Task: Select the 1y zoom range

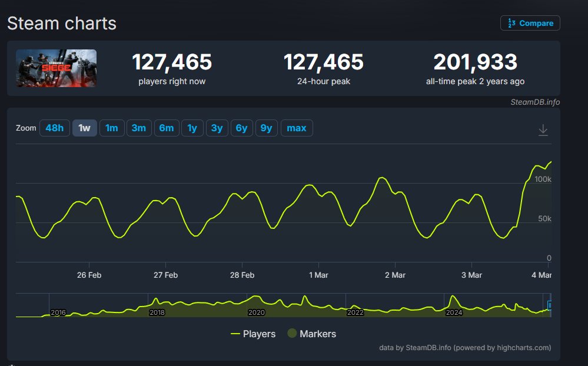Action: tap(192, 128)
